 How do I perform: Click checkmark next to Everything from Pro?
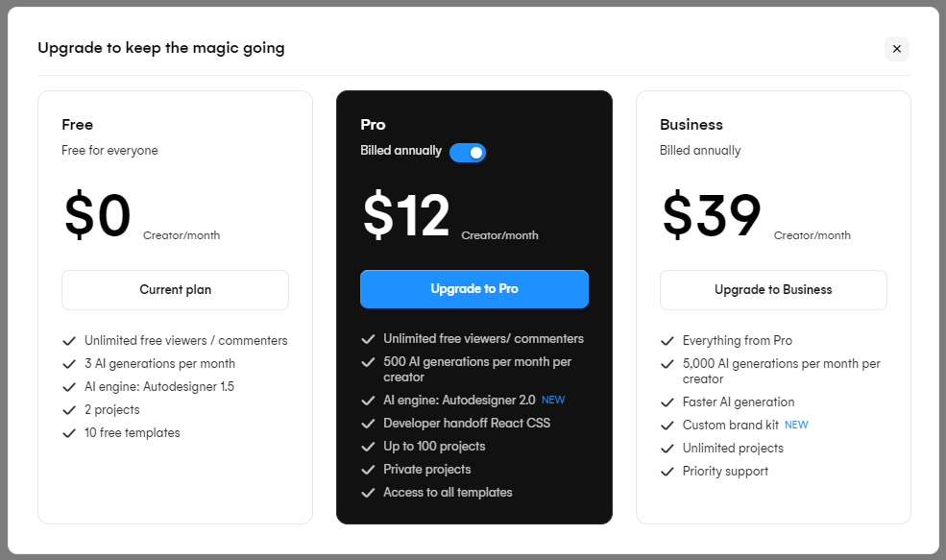coord(667,341)
